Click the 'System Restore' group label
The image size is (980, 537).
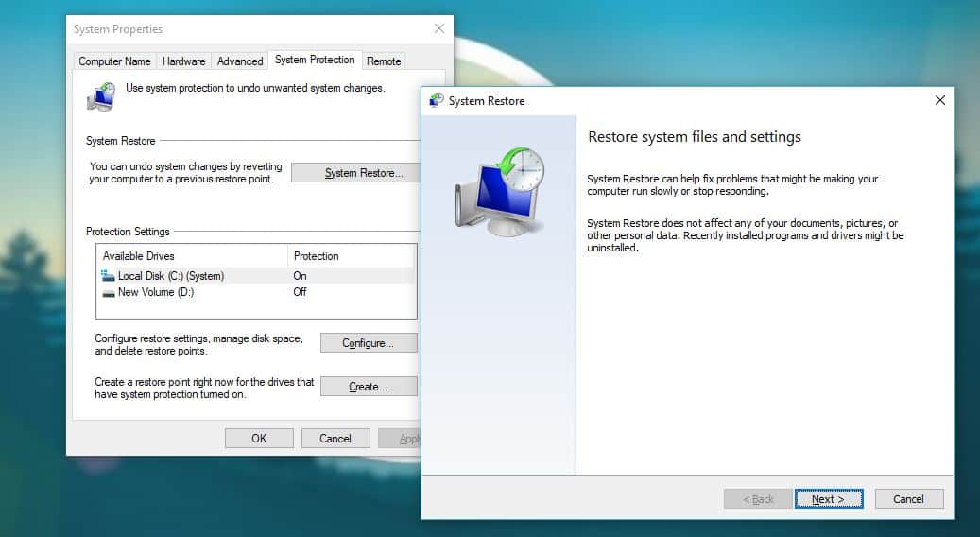click(121, 141)
